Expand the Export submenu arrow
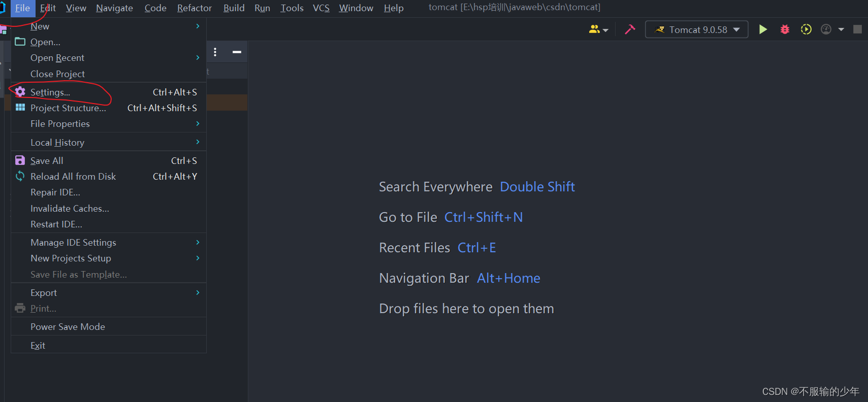The height and width of the screenshot is (402, 868). 198,292
